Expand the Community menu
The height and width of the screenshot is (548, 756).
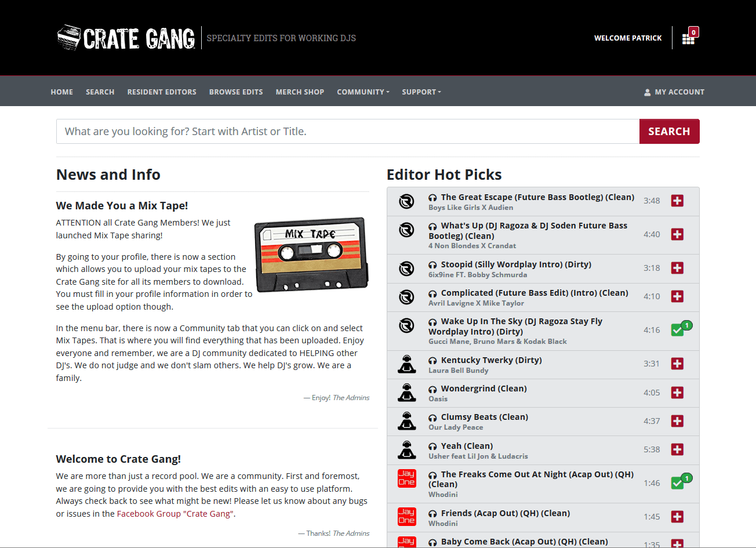[363, 92]
